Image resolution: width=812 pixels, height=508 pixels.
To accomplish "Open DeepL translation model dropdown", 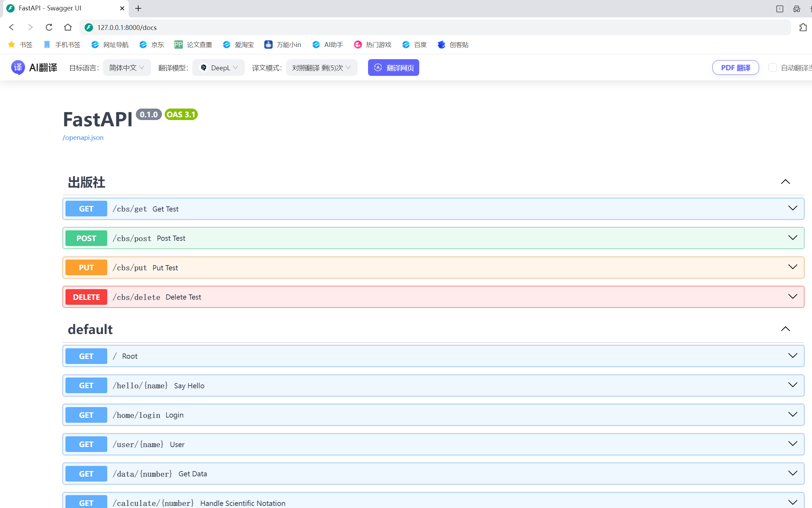I will coord(219,68).
